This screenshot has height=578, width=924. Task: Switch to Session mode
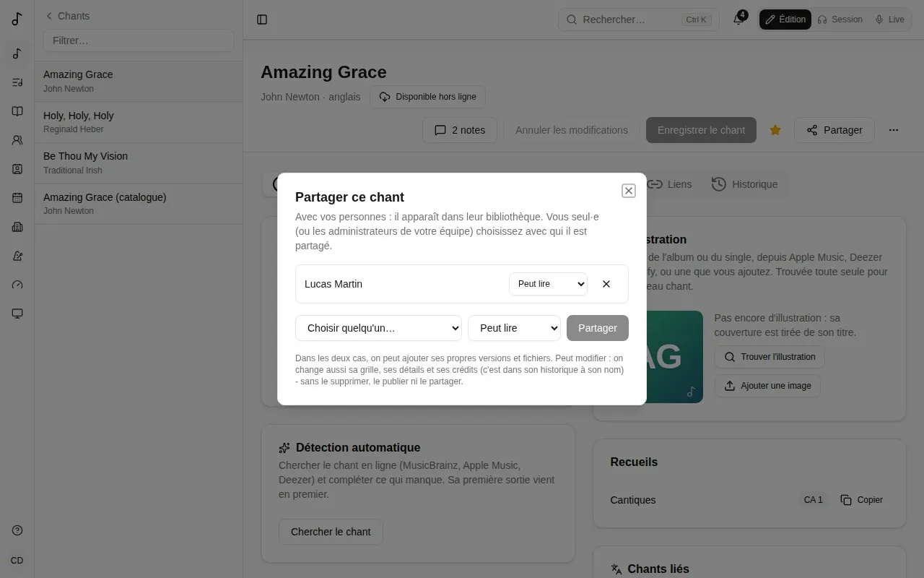840,20
